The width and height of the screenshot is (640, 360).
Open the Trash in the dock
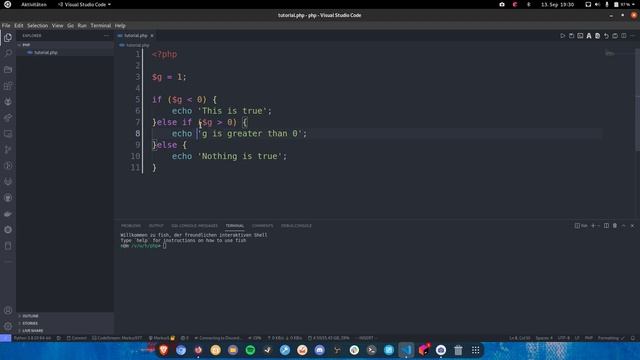[x=458, y=350]
